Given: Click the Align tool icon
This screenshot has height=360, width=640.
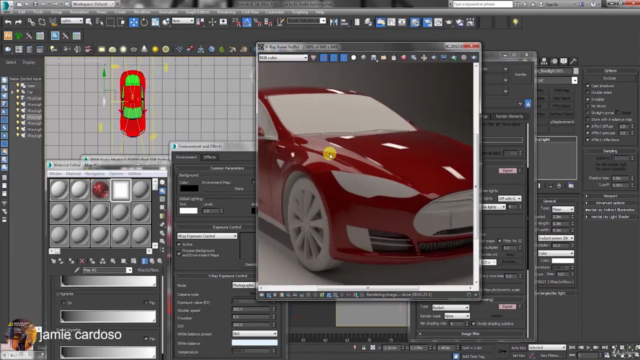Looking at the screenshot, I should pos(344,22).
